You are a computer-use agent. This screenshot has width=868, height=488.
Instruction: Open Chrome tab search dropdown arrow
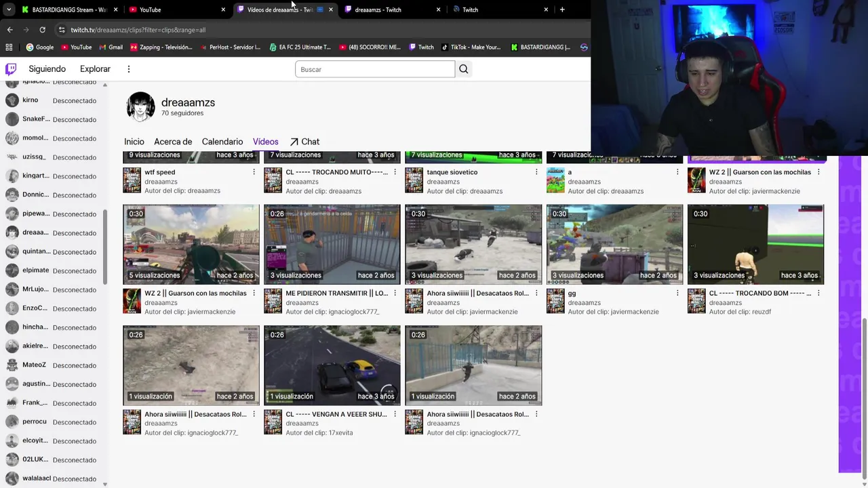[8, 9]
